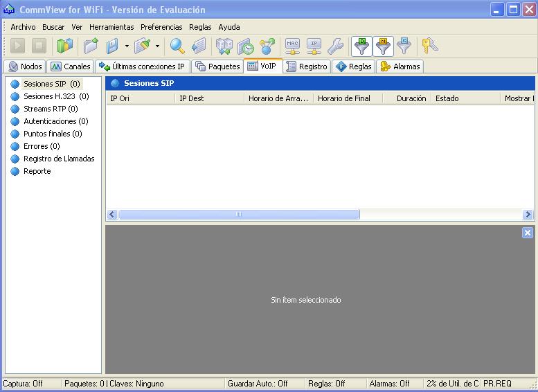Viewport: 538px width, 392px height.
Task: Click the go to packet icon
Action: [199, 46]
